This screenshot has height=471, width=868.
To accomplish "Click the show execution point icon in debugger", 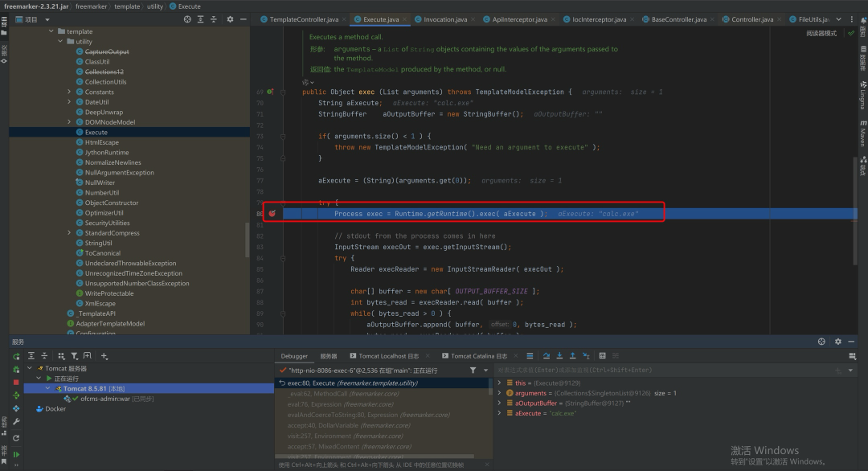I will (530, 356).
